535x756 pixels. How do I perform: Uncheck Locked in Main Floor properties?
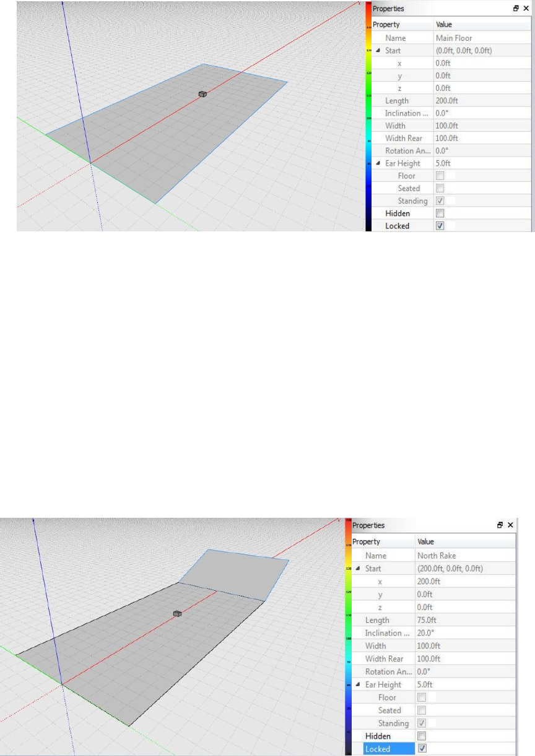(x=440, y=226)
